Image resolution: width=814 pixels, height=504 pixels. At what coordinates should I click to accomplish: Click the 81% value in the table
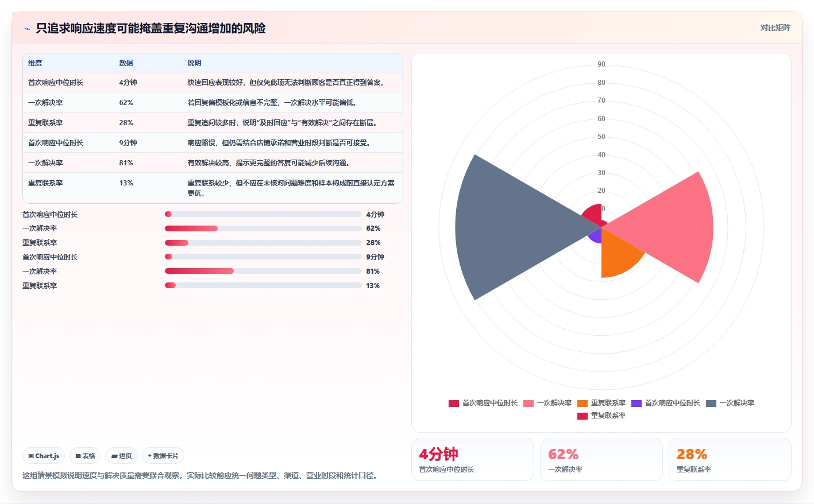[126, 163]
